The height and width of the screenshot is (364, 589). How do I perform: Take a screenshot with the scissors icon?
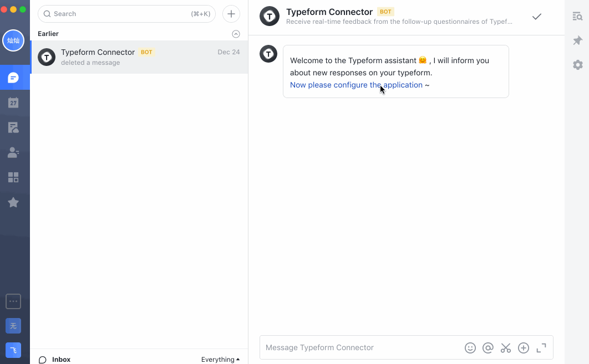coord(506,348)
